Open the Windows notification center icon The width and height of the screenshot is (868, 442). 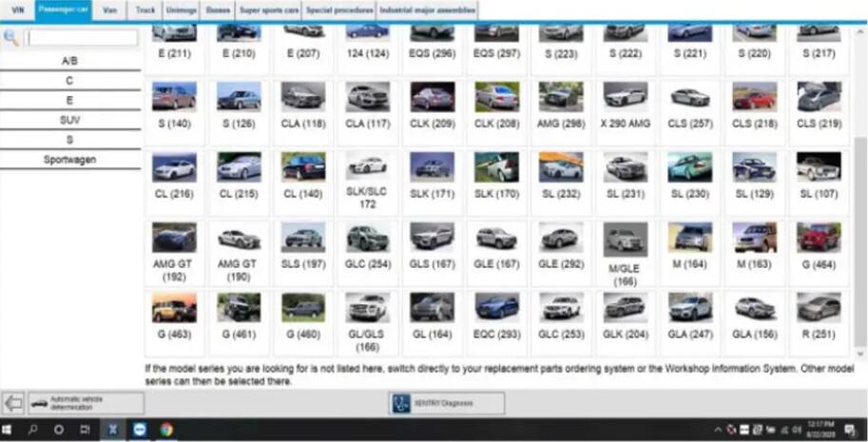pyautogui.click(x=850, y=430)
